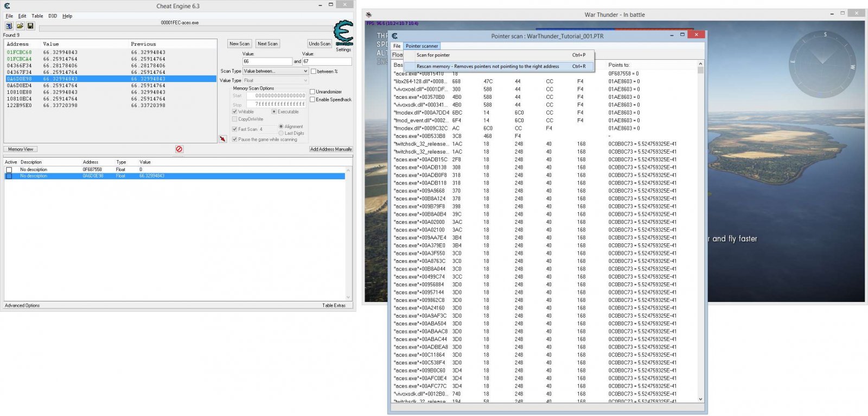
Task: Enable the Unrandomizer checkbox
Action: pos(312,92)
